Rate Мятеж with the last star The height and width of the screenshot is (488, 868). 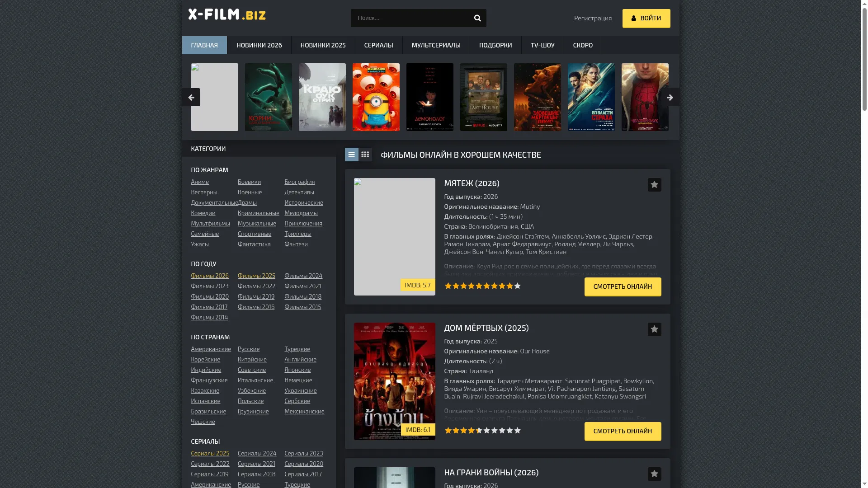(x=517, y=286)
